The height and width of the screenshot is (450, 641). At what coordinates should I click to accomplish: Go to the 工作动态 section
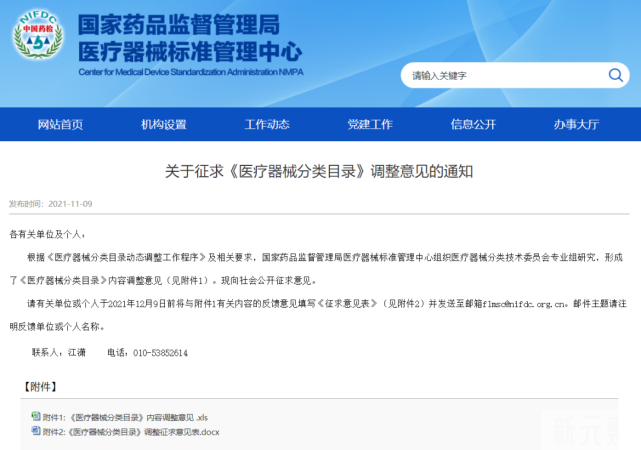267,124
